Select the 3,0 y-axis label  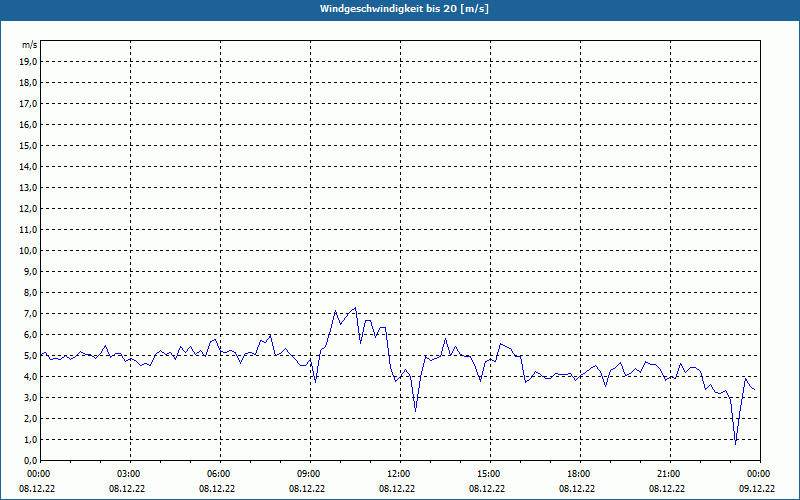(x=30, y=397)
